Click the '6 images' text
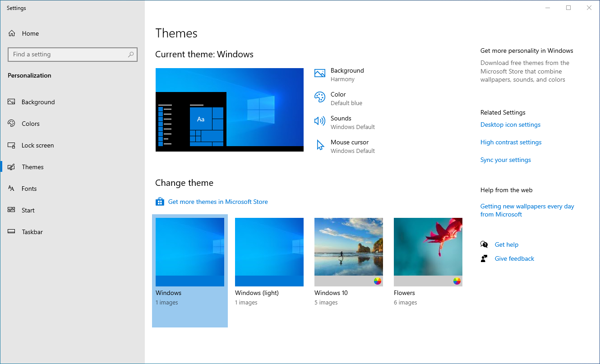 point(405,303)
